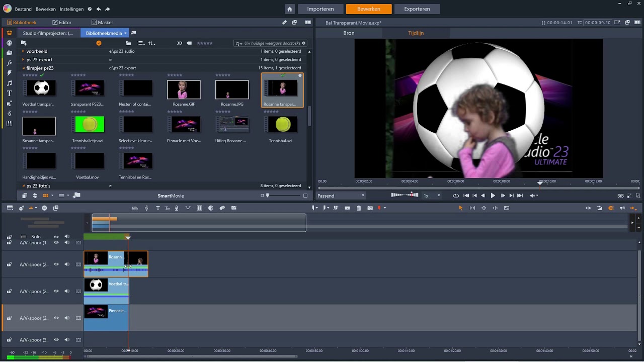Open SmartMovie
The image size is (644, 362).
click(171, 196)
